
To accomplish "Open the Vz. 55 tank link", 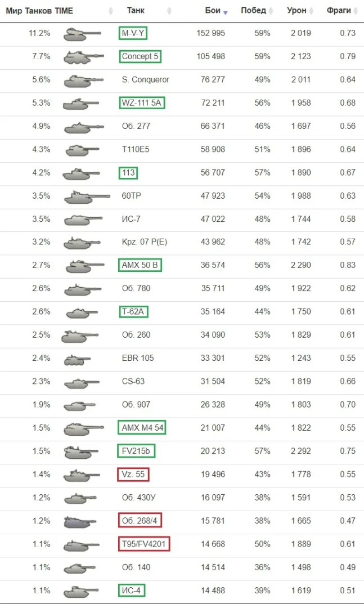I will pos(133,475).
